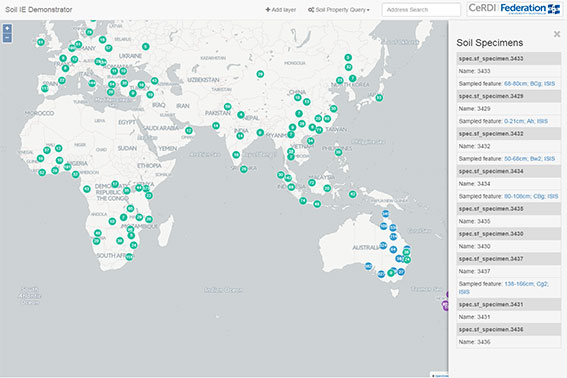This screenshot has height=378, width=567.
Task: Click the row Name: 3433
Action: tap(509, 71)
